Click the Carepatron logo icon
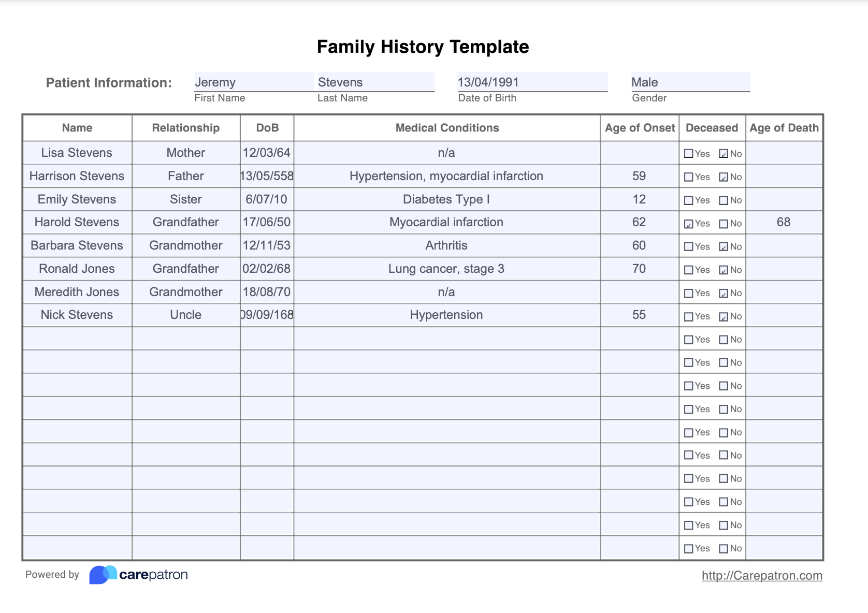This screenshot has height=613, width=868. tap(103, 575)
